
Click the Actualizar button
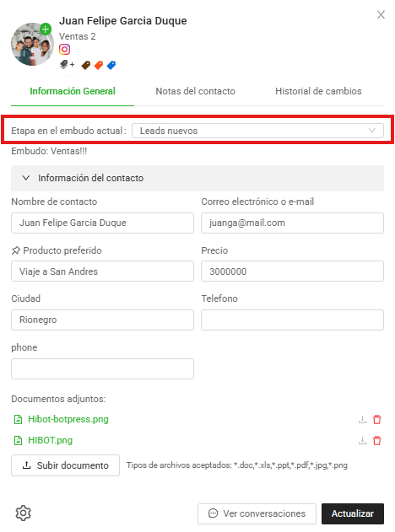tap(353, 513)
